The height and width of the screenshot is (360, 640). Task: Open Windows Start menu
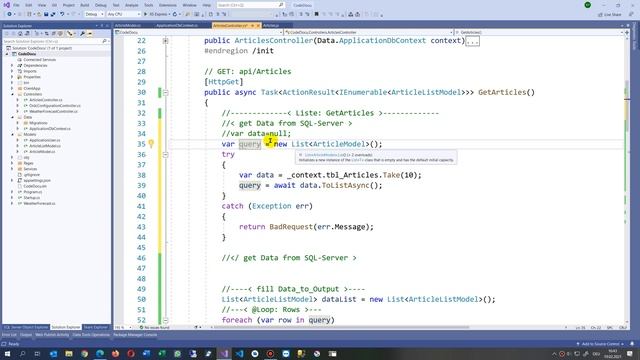[x=7, y=353]
